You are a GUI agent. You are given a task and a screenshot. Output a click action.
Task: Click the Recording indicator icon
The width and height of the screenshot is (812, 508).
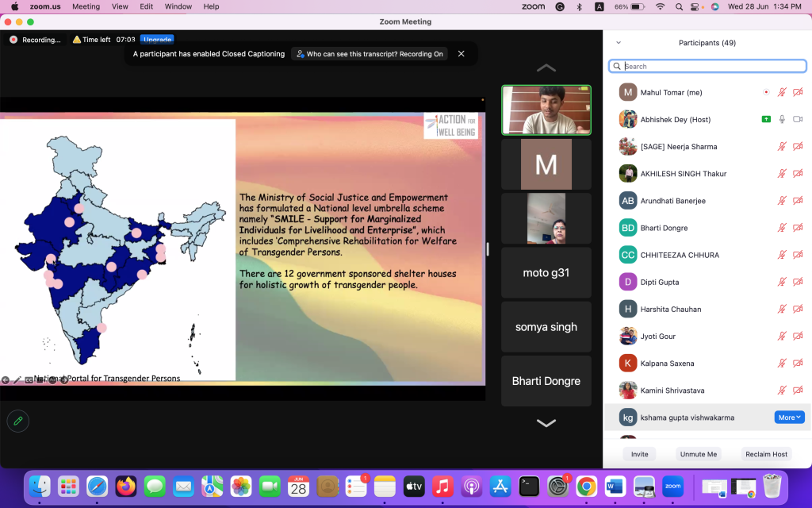(x=13, y=40)
